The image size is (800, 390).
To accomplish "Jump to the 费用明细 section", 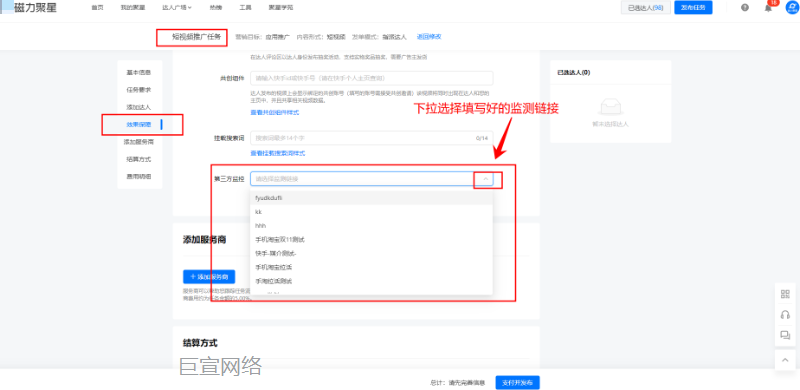I will (139, 177).
